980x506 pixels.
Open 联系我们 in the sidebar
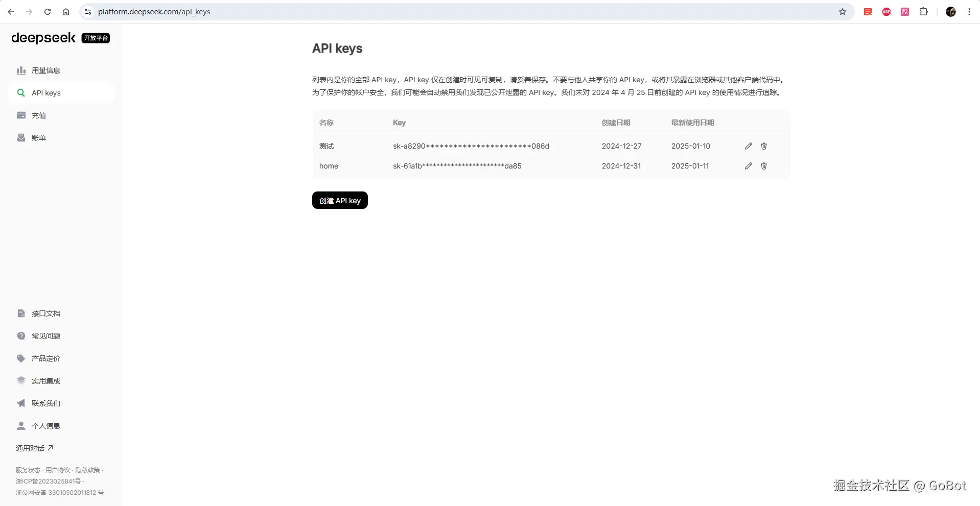[x=61, y=403]
